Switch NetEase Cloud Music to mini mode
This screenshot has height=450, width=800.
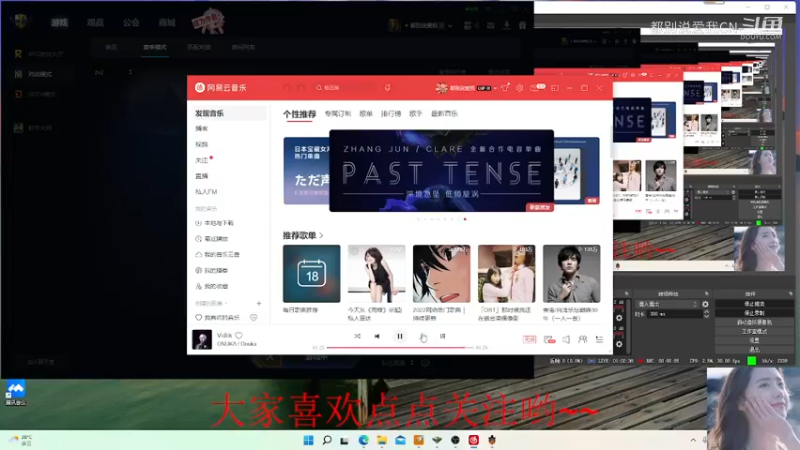555,88
